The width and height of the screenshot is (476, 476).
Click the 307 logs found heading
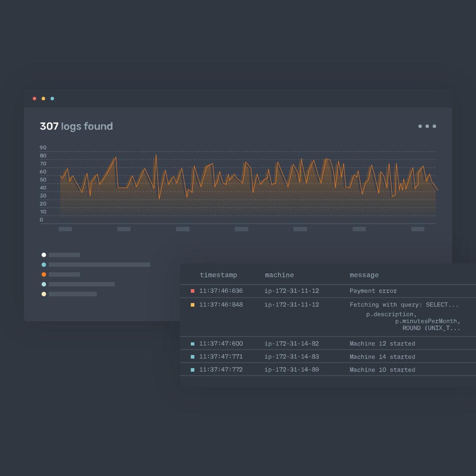pyautogui.click(x=76, y=126)
